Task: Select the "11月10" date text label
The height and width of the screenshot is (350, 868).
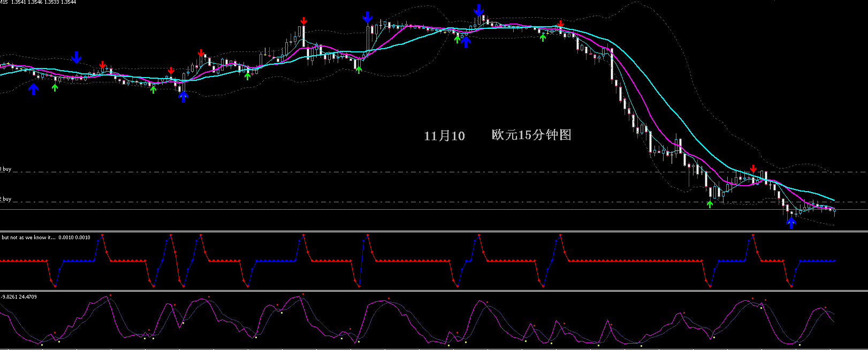Action: [444, 136]
